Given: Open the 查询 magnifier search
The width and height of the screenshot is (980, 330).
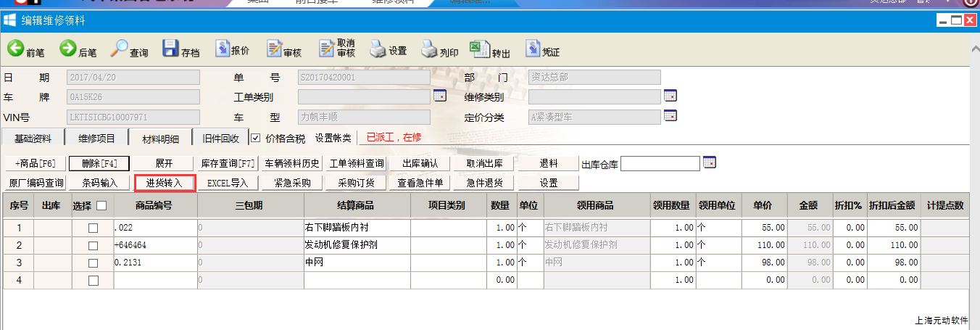Looking at the screenshot, I should 129,50.
